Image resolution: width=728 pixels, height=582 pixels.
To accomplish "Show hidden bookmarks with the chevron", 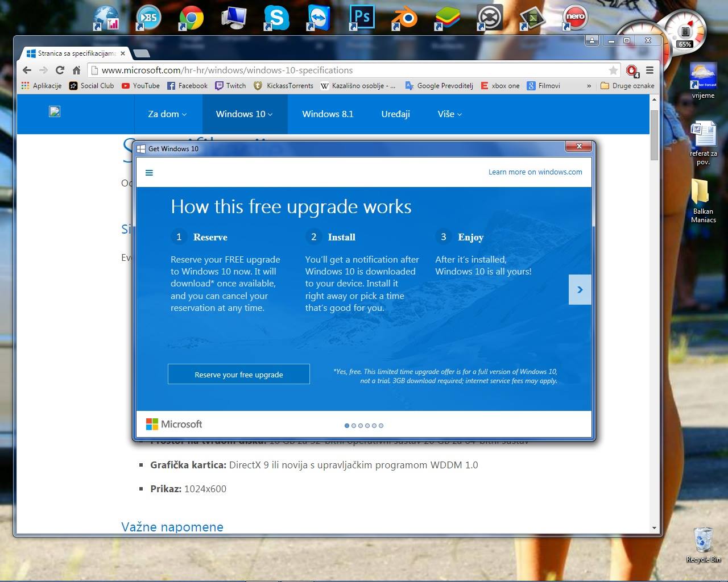I will pos(589,86).
